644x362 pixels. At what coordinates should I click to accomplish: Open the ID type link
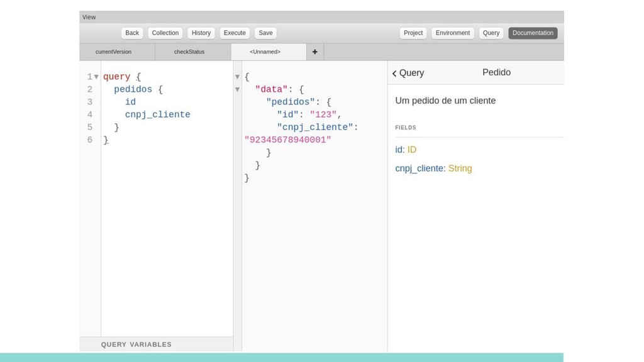point(411,150)
